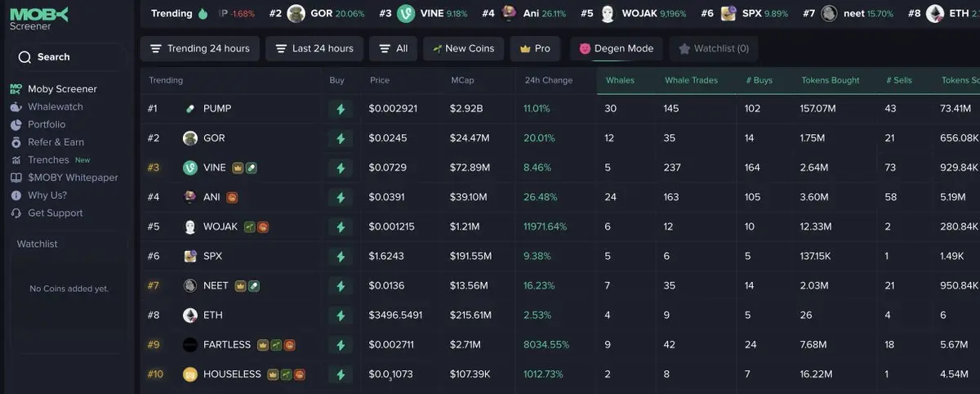Click the NEET row name
This screenshot has height=394, width=980.
[216, 286]
